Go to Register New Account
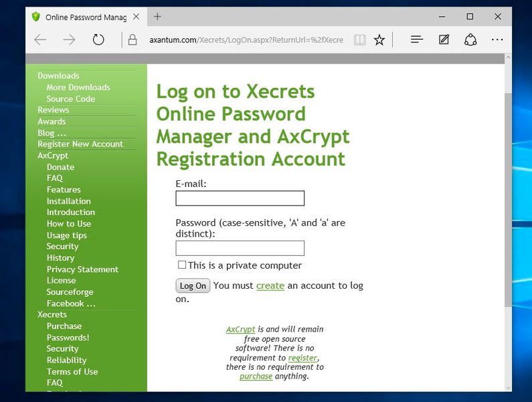 (x=80, y=144)
